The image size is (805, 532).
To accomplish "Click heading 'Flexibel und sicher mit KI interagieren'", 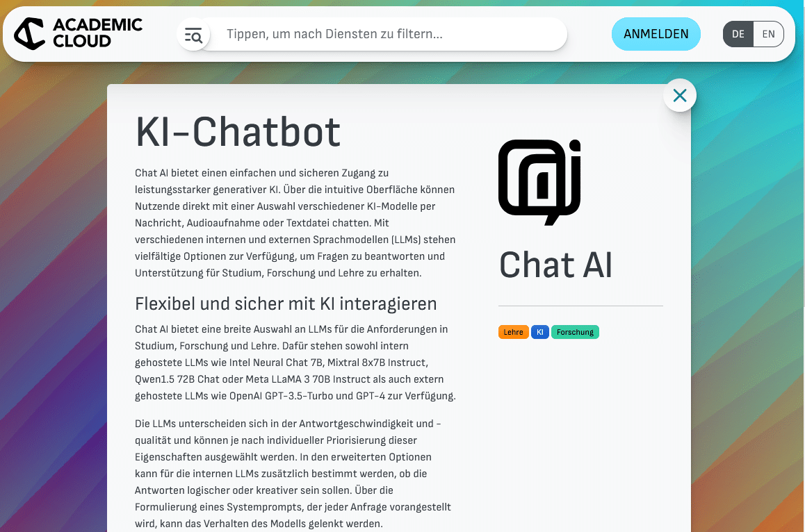I will pos(286,304).
